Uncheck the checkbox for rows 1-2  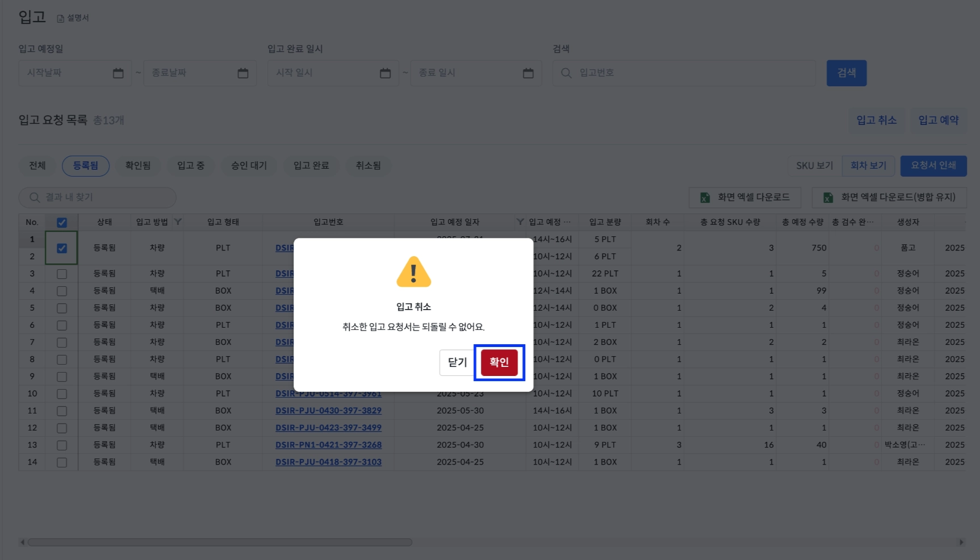click(x=62, y=248)
